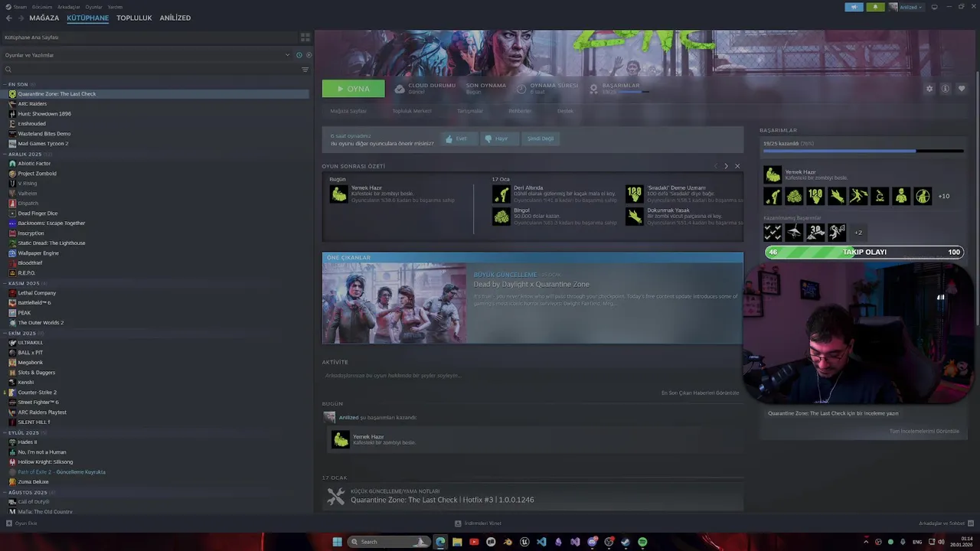Click the library search field
Screen dimensions: 980x551
click(149, 70)
